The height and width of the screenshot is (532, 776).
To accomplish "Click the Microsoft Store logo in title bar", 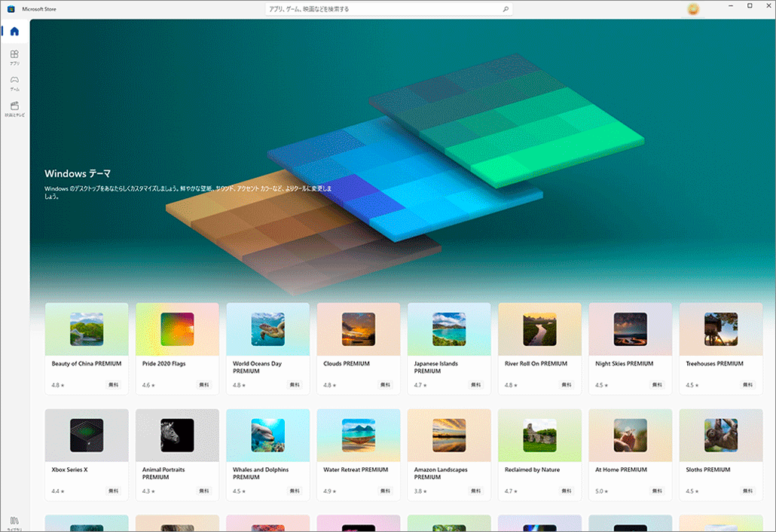I will 11,9.
